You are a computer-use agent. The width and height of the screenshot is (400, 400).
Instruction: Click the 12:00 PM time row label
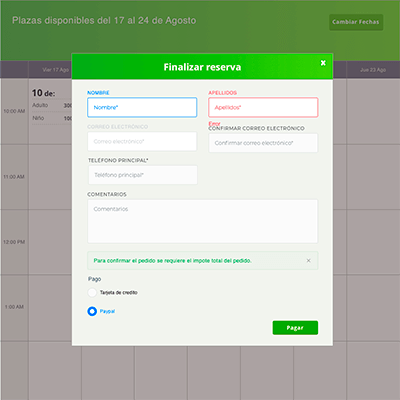tap(14, 242)
